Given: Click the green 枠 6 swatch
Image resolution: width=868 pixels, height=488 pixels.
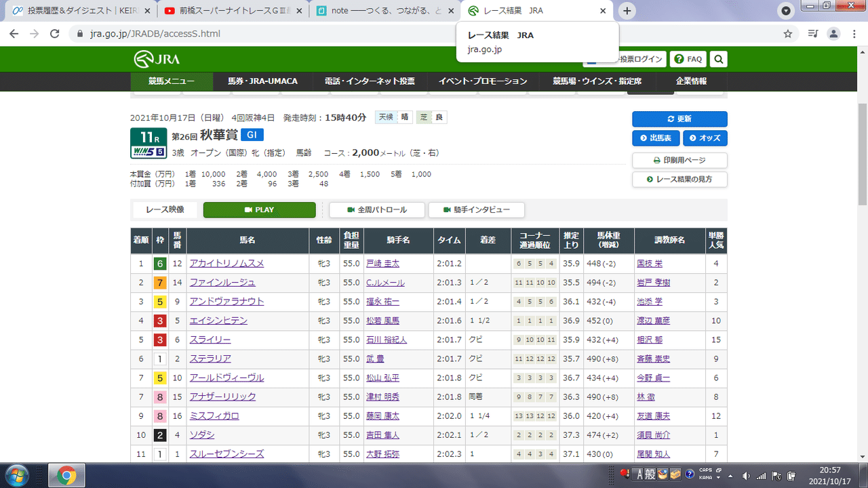Looking at the screenshot, I should pyautogui.click(x=159, y=264).
